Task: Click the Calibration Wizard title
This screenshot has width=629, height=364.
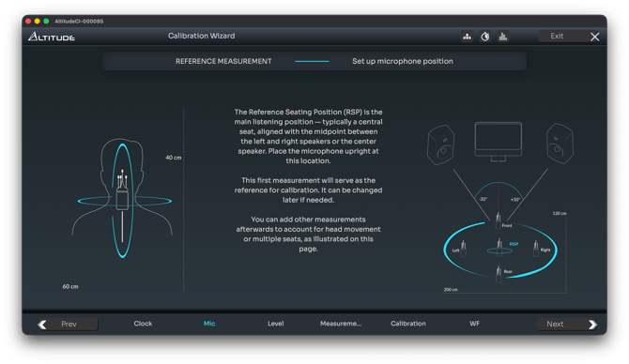Action: click(202, 36)
